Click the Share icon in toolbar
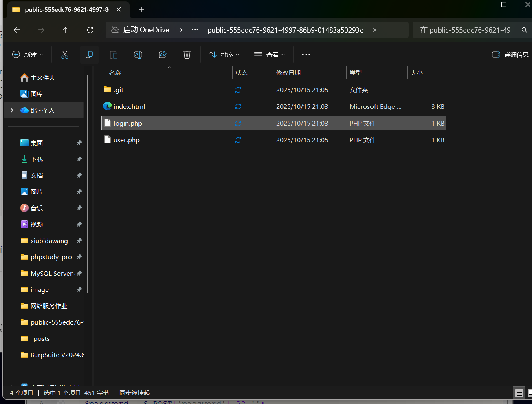 click(x=163, y=55)
